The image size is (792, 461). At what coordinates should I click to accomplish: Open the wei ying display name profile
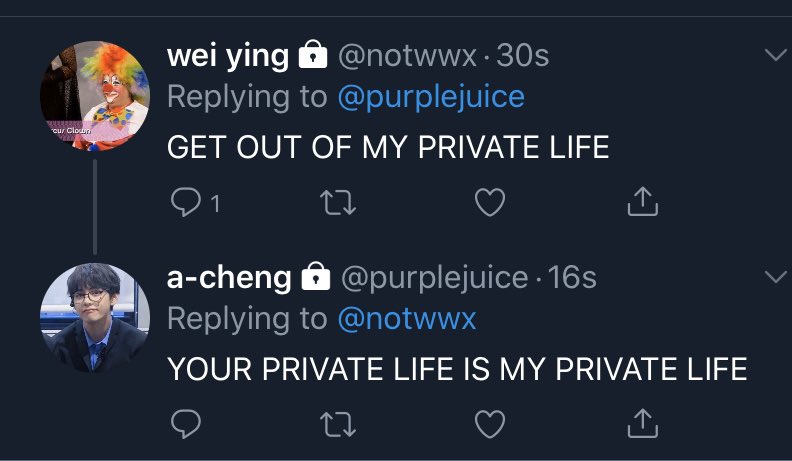pos(228,56)
